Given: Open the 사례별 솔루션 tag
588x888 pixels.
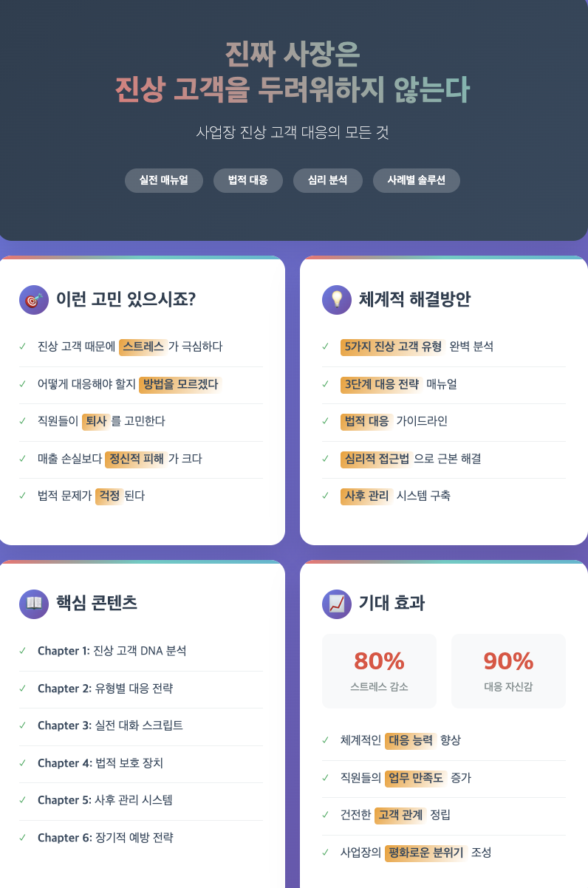Looking at the screenshot, I should (x=417, y=180).
